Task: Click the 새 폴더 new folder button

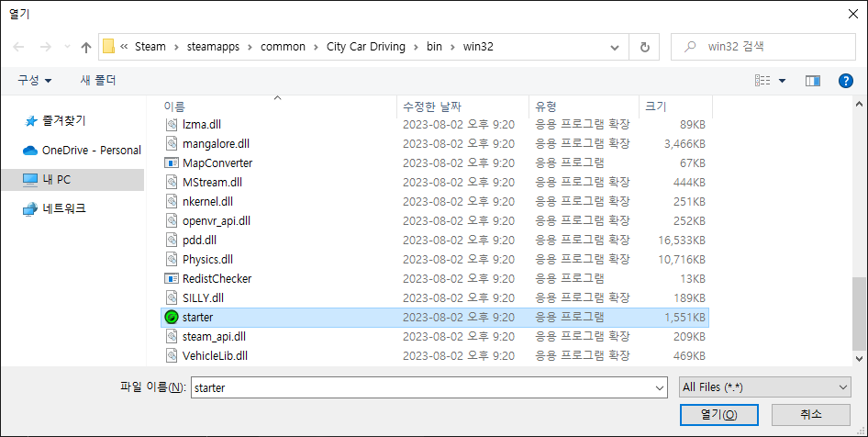Action: 98,80
